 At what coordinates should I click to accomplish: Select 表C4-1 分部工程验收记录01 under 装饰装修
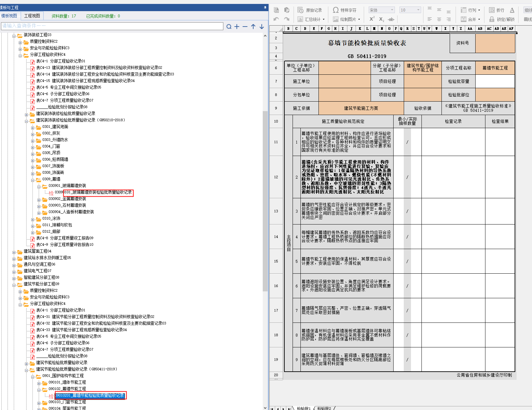pos(61,61)
